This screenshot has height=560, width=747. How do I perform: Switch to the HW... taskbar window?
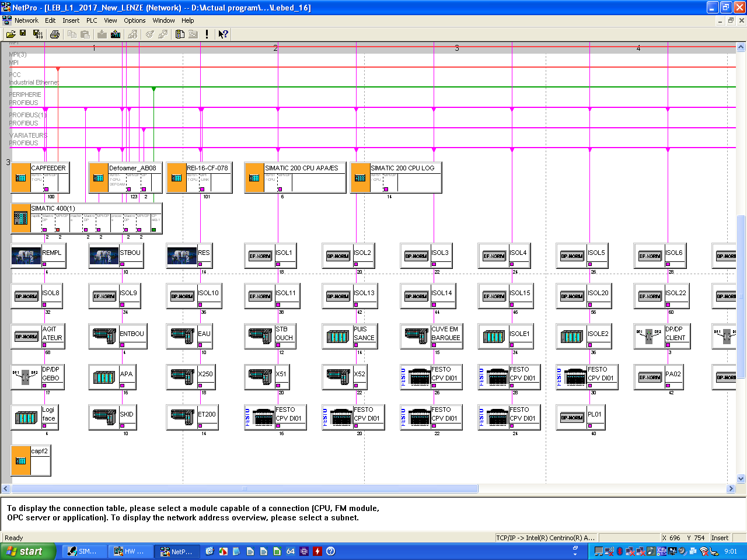click(x=130, y=551)
